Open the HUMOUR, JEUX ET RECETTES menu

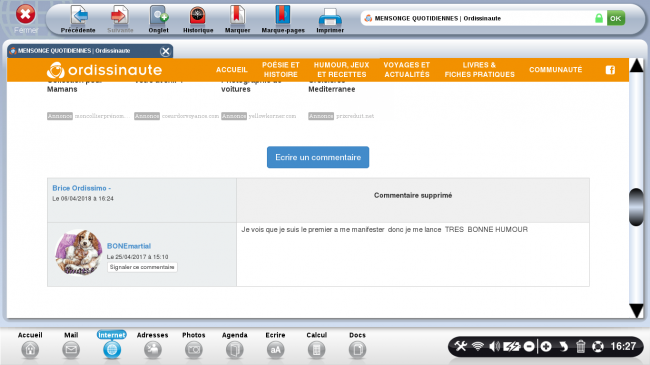click(x=342, y=70)
